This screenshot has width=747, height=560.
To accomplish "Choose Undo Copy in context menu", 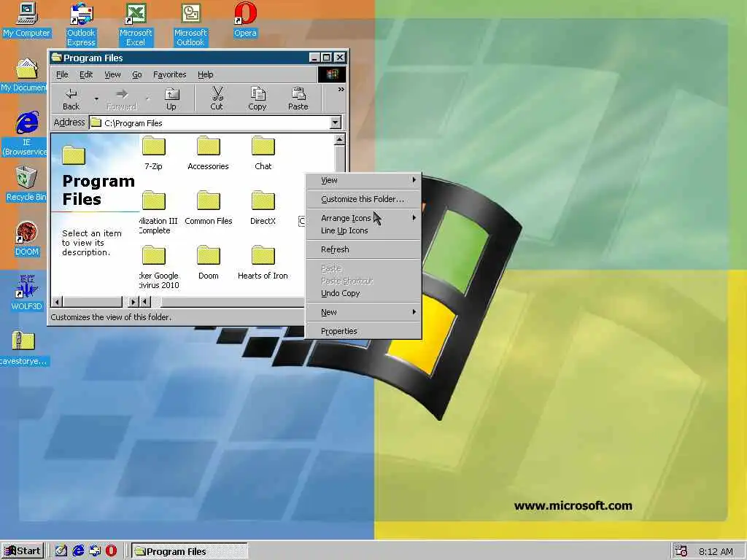I will coord(363,293).
